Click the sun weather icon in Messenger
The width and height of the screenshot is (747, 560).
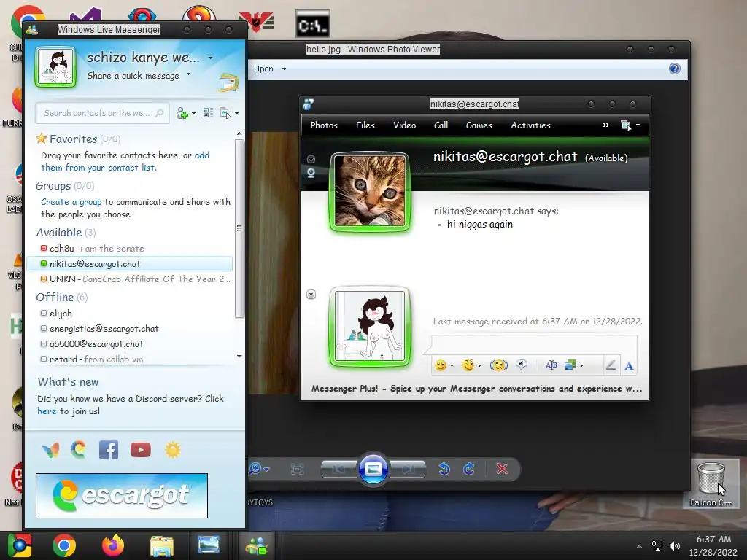pyautogui.click(x=173, y=450)
